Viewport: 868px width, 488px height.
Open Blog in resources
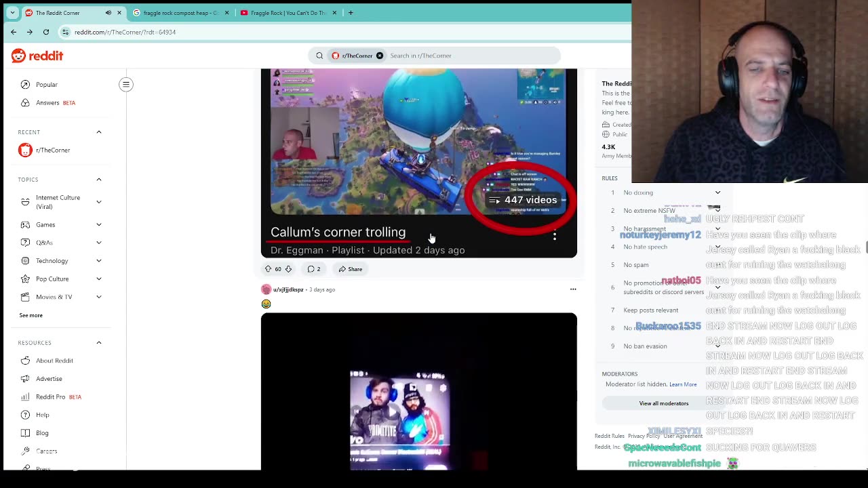pos(42,433)
